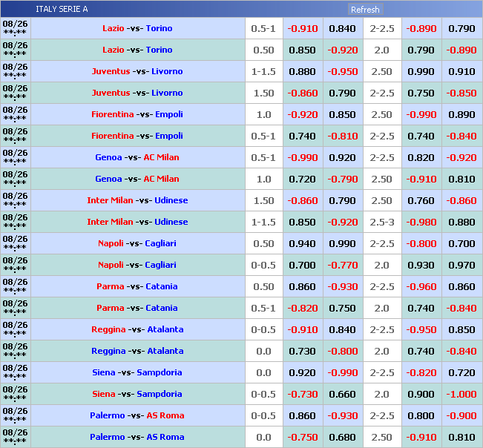Select -0.950 odds for Reggina vs Atalanta
The height and width of the screenshot is (448, 483).
(x=421, y=330)
